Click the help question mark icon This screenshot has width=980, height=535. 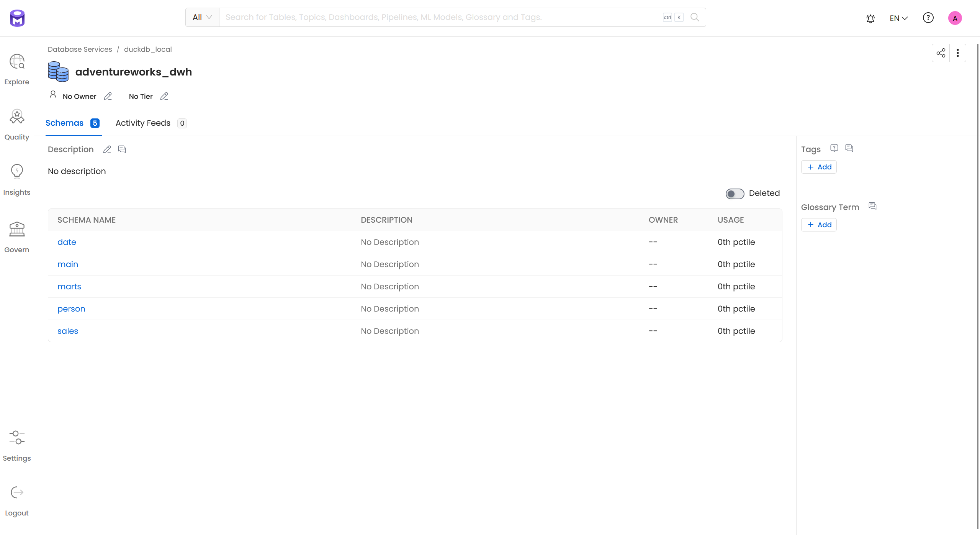click(x=928, y=18)
